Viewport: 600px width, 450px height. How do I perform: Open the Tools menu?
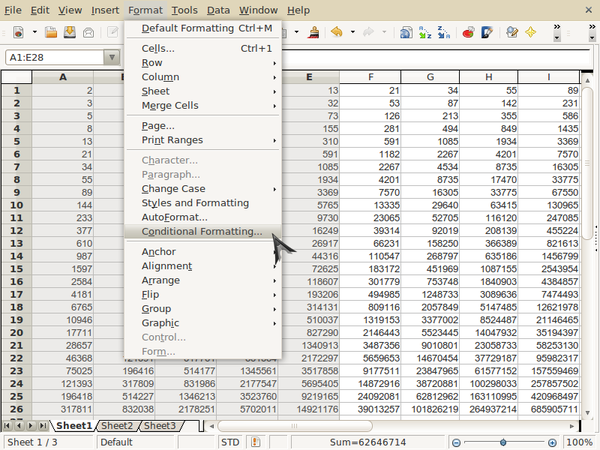184,10
